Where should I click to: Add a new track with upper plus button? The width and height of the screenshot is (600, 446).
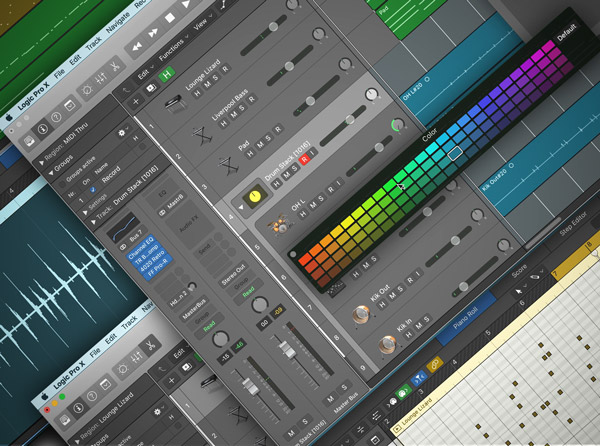136,102
